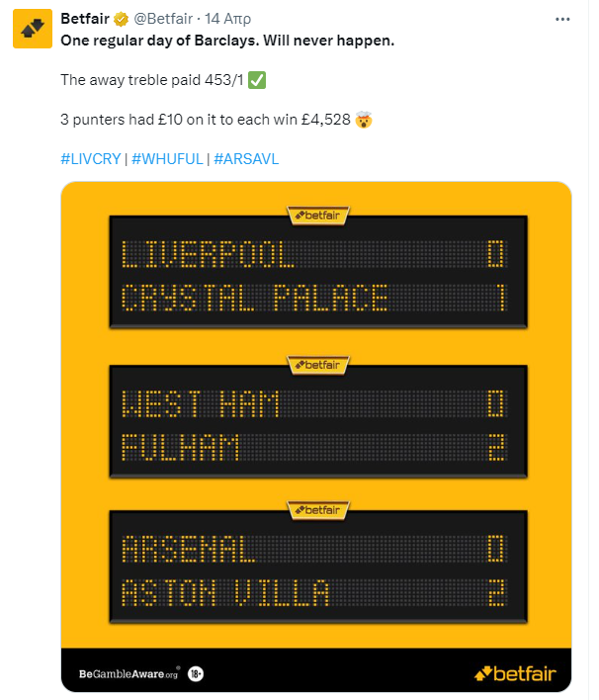Select the Arsenal vs Aston Villa scoreboard
Image resolution: width=599 pixels, height=700 pixels.
click(316, 569)
